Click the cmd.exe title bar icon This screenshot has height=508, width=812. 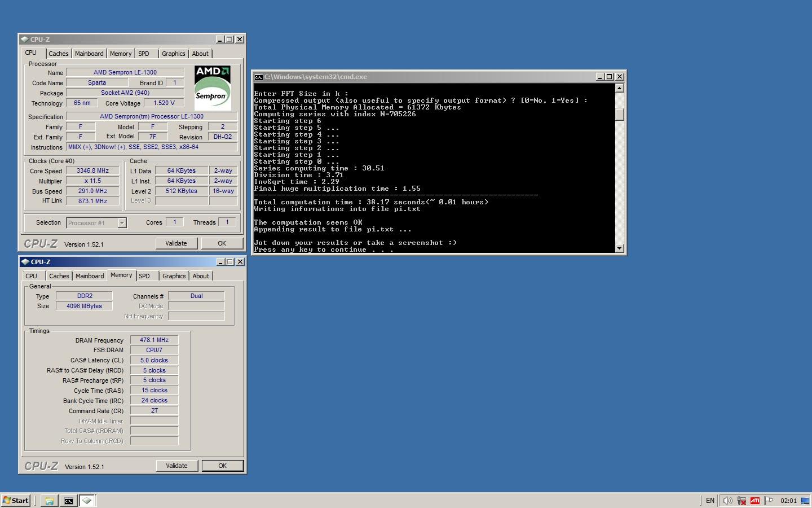click(258, 77)
